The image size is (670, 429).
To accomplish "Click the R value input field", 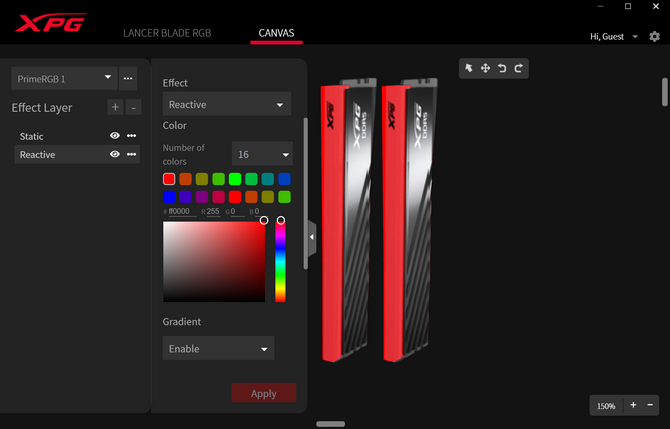I will 213,212.
